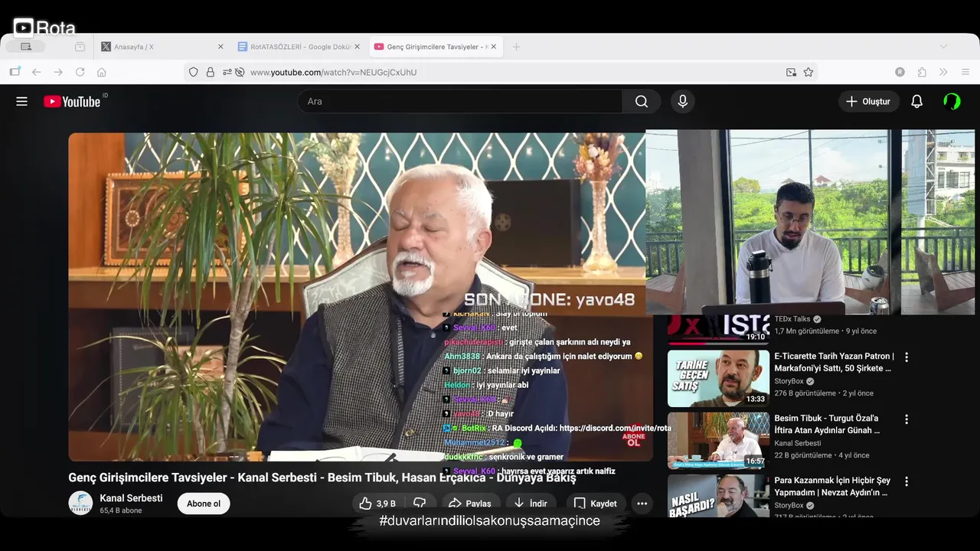Click TEDx Talks channel name
980x551 pixels.
(792, 319)
